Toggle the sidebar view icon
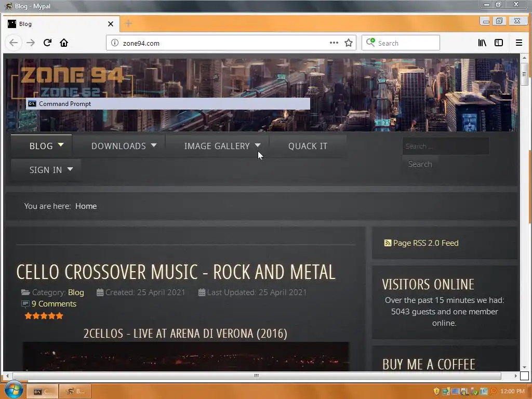This screenshot has height=399, width=532. [x=499, y=43]
